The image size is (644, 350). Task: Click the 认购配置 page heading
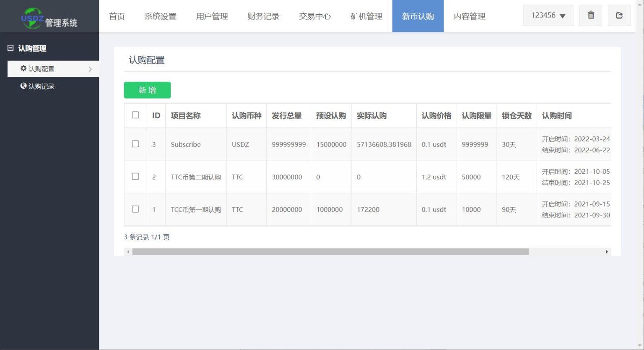click(x=147, y=60)
